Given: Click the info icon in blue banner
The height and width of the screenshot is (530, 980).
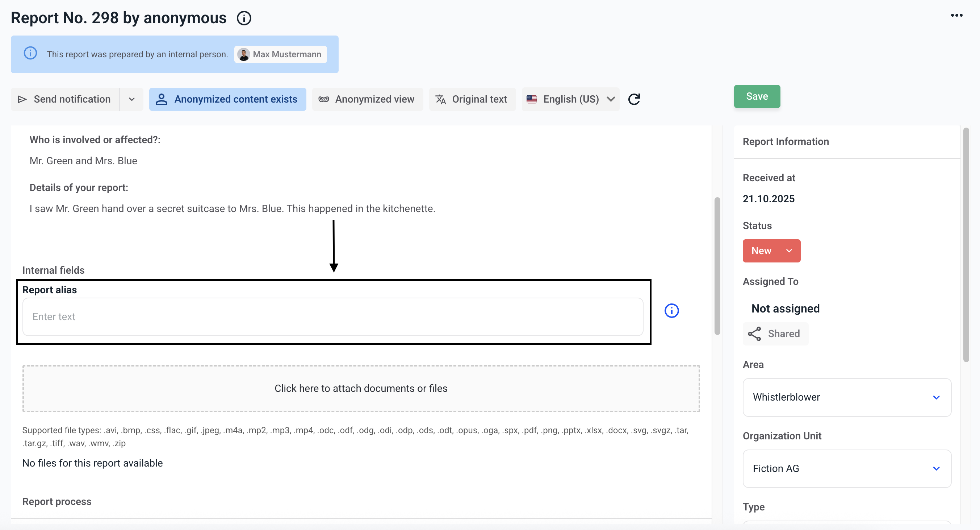Looking at the screenshot, I should (30, 53).
